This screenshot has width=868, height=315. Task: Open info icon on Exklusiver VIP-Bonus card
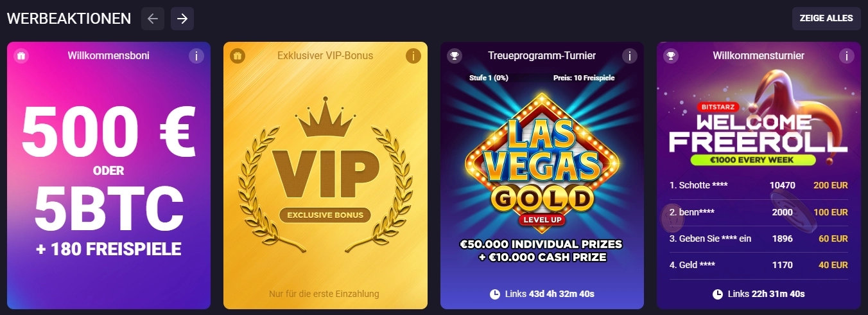coord(413,56)
